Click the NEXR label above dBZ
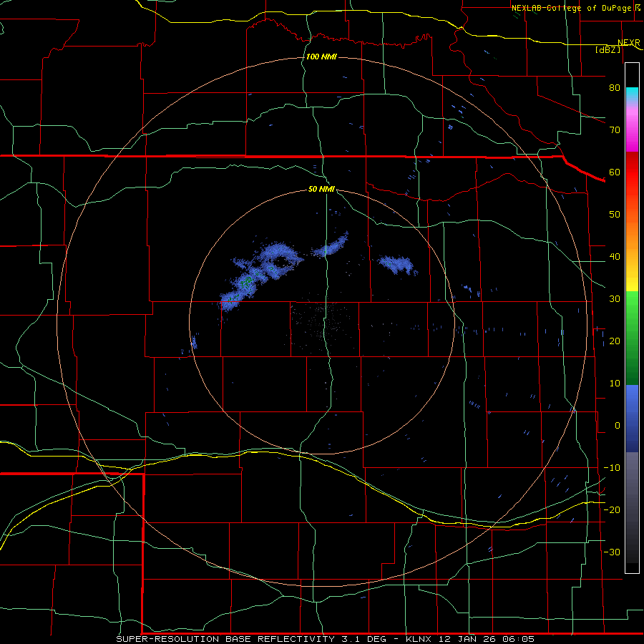This screenshot has width=644, height=644. tap(629, 42)
